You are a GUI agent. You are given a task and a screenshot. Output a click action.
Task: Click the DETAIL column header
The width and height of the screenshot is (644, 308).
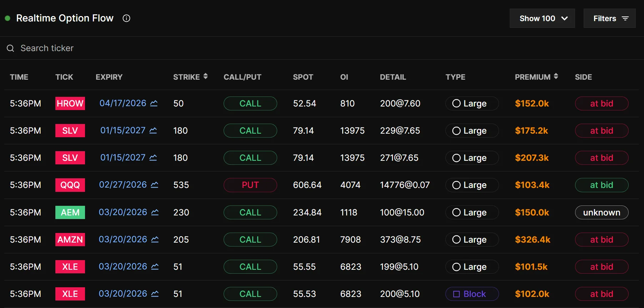pyautogui.click(x=393, y=77)
